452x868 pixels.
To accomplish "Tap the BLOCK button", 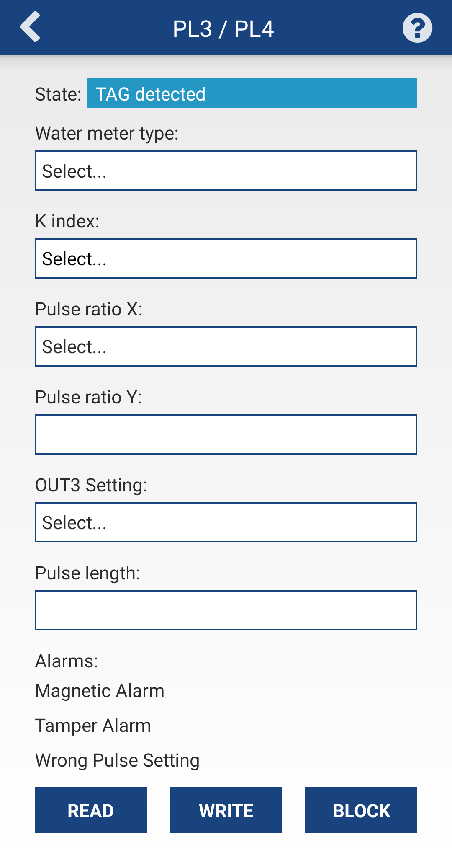I will 361,810.
